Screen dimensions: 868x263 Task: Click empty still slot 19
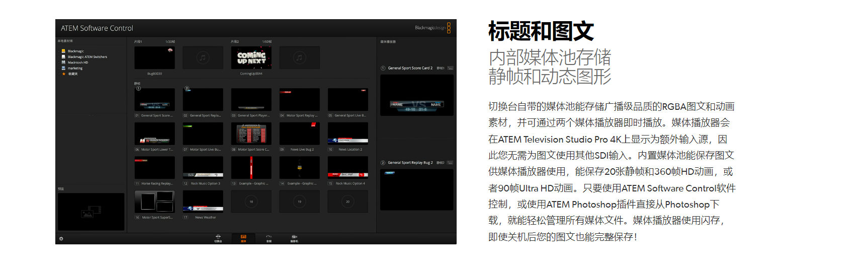pyautogui.click(x=299, y=202)
